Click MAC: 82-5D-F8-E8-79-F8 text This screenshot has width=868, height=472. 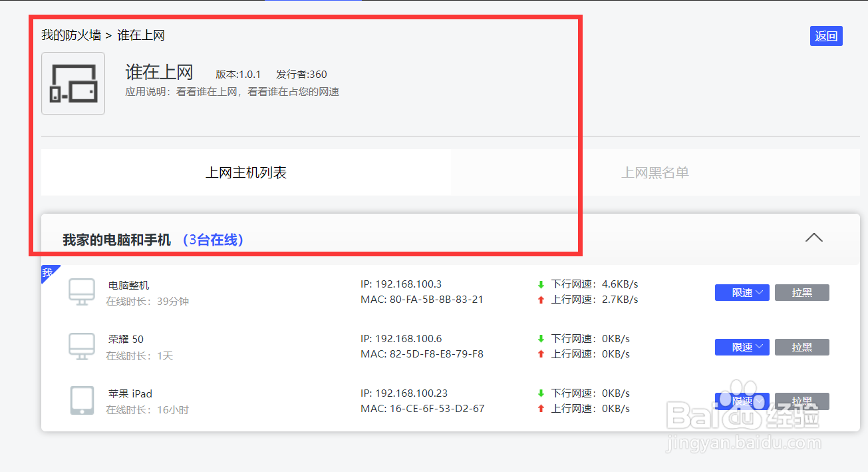pyautogui.click(x=422, y=354)
